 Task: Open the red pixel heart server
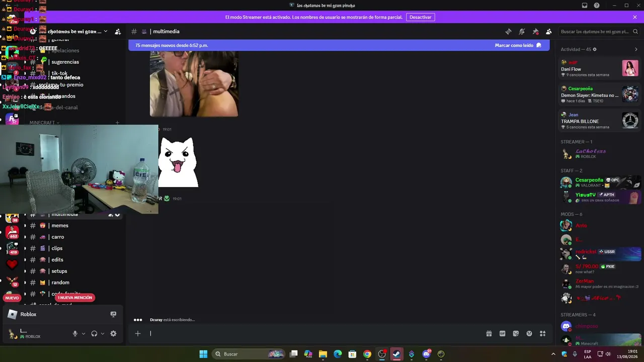12,264
